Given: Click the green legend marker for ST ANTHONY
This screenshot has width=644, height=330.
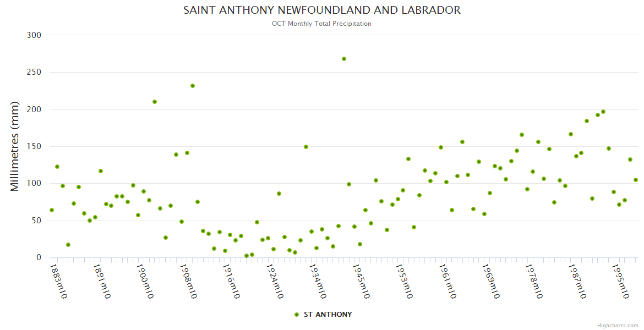Looking at the screenshot, I should point(297,315).
